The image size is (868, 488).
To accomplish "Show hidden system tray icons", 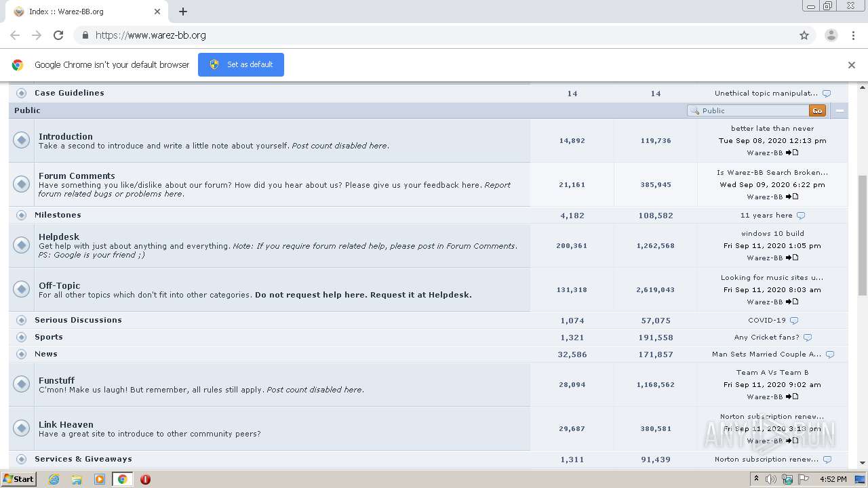I will pos(756,479).
